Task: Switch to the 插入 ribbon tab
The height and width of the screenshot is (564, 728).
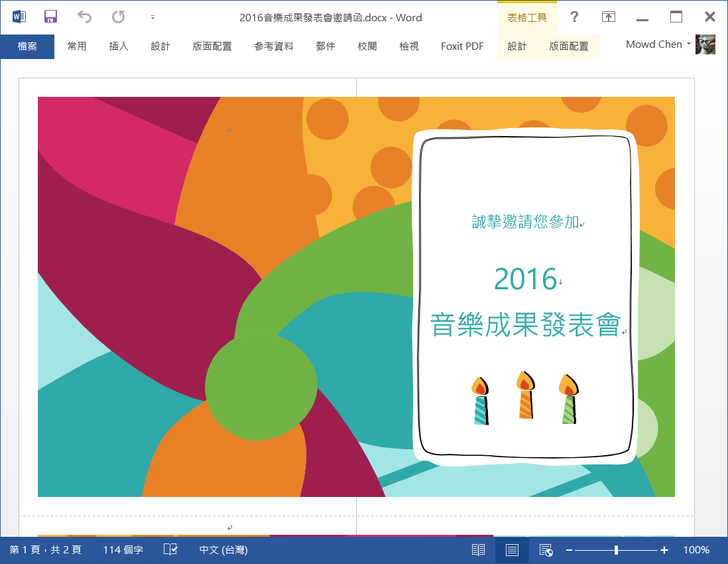Action: (118, 46)
